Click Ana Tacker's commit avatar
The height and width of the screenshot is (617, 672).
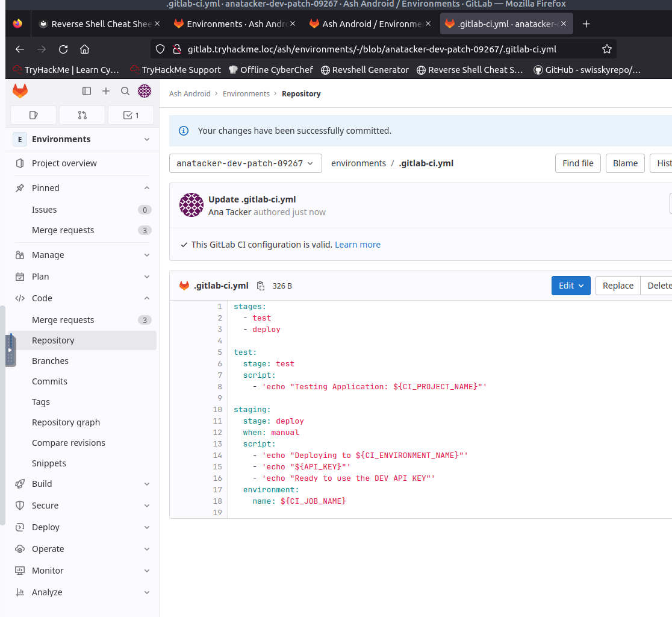point(191,205)
